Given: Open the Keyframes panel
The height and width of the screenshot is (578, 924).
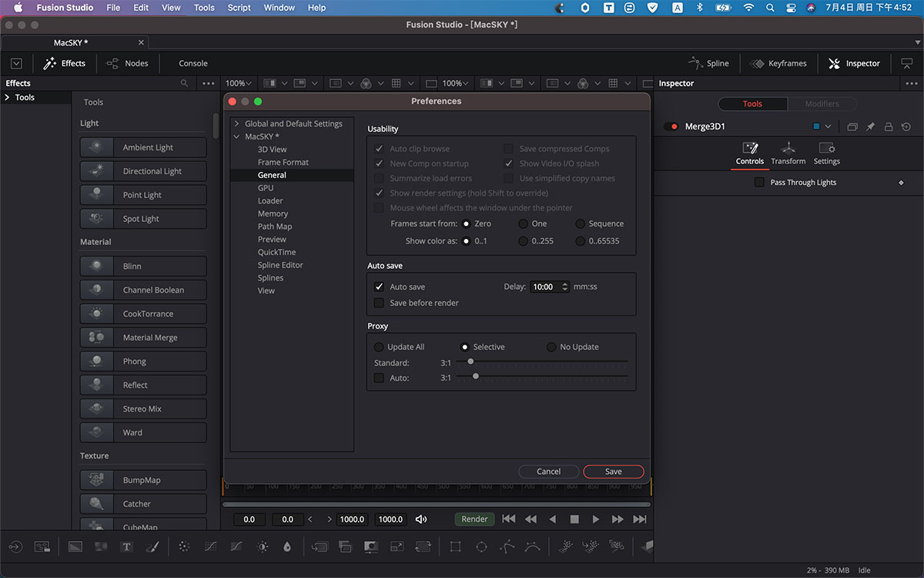Looking at the screenshot, I should point(778,63).
